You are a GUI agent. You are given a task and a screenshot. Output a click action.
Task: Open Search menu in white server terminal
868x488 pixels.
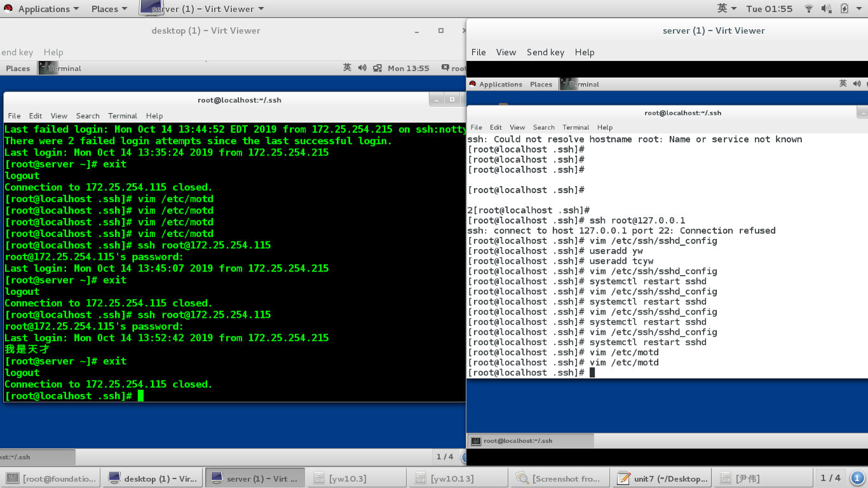[544, 127]
